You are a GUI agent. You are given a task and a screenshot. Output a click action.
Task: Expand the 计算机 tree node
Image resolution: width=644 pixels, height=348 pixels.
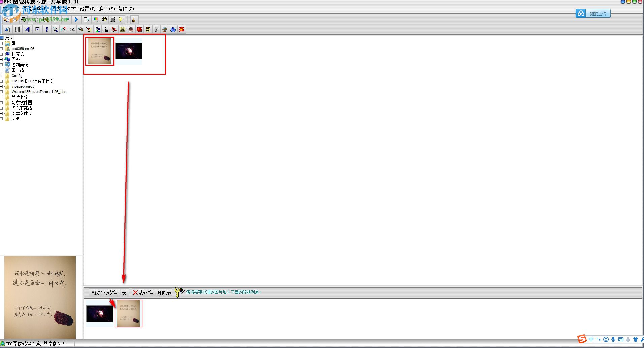coord(2,54)
